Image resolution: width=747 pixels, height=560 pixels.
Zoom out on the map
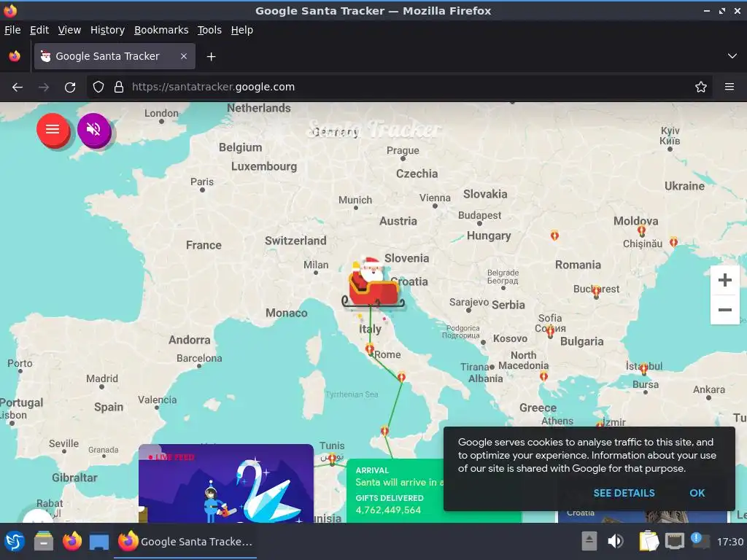(724, 310)
